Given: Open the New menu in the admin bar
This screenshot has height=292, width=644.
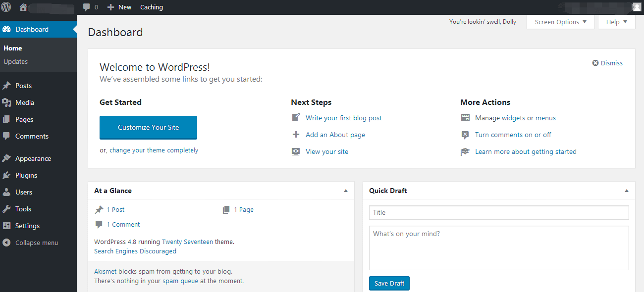Looking at the screenshot, I should 119,7.
